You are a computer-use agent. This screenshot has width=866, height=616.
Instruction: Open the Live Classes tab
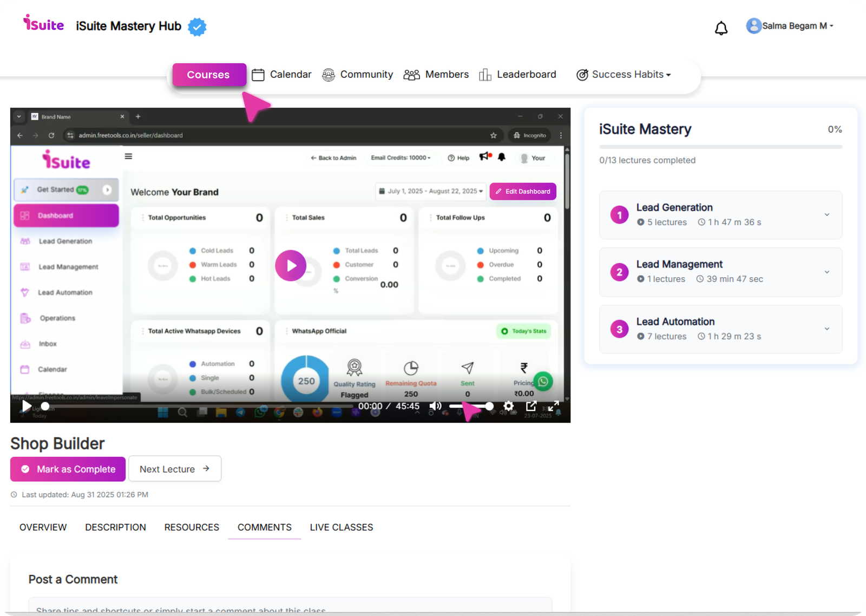[341, 527]
